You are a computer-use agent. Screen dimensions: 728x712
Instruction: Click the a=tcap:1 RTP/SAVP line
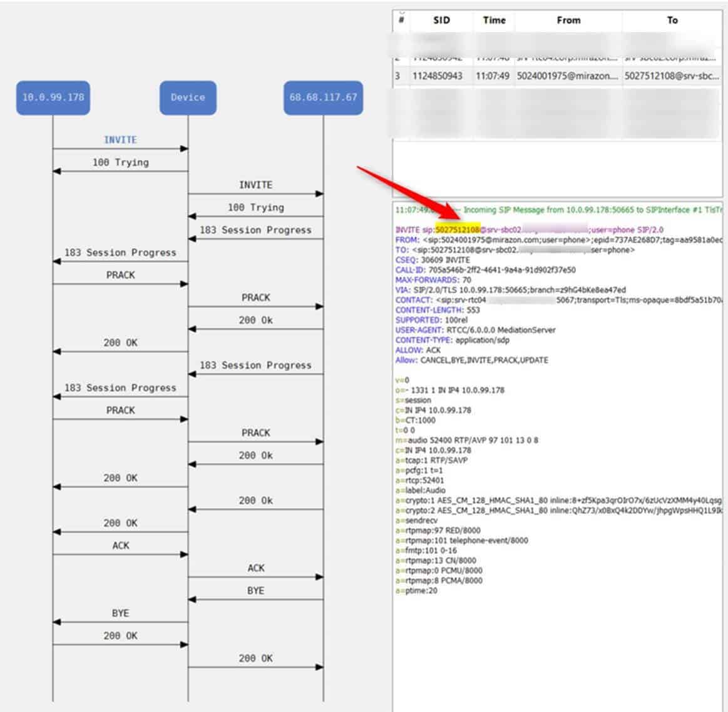(x=431, y=460)
